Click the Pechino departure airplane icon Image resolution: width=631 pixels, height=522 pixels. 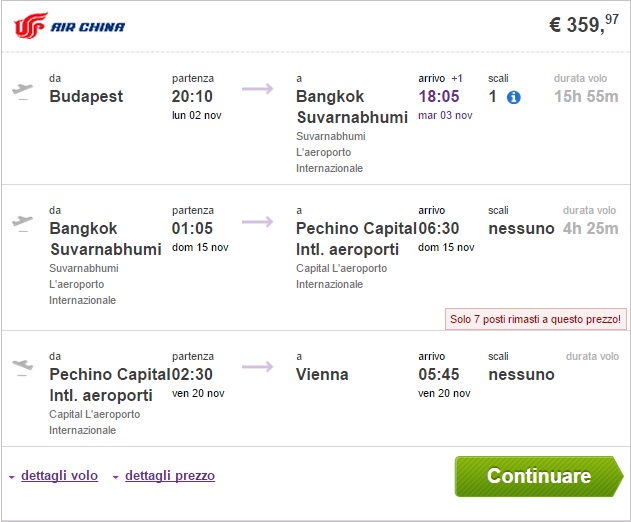coord(21,366)
